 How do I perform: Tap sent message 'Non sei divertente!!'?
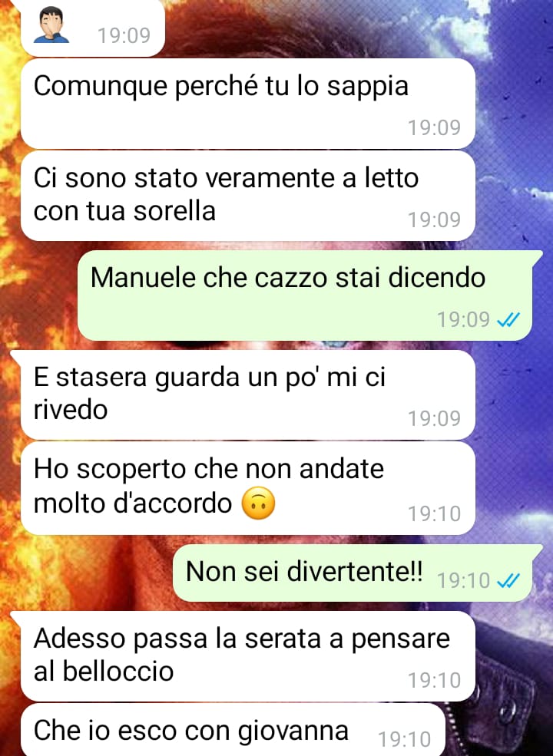353,573
